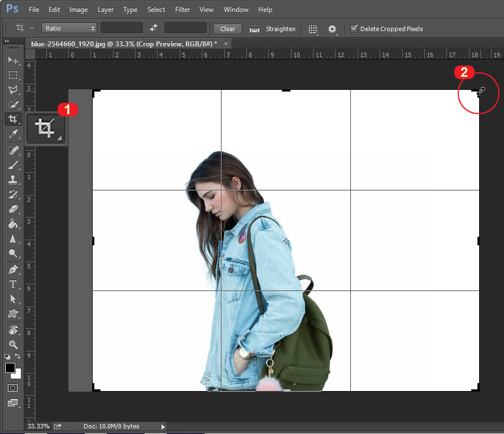The height and width of the screenshot is (434, 504).
Task: Select the Move tool
Action: pos(13,60)
